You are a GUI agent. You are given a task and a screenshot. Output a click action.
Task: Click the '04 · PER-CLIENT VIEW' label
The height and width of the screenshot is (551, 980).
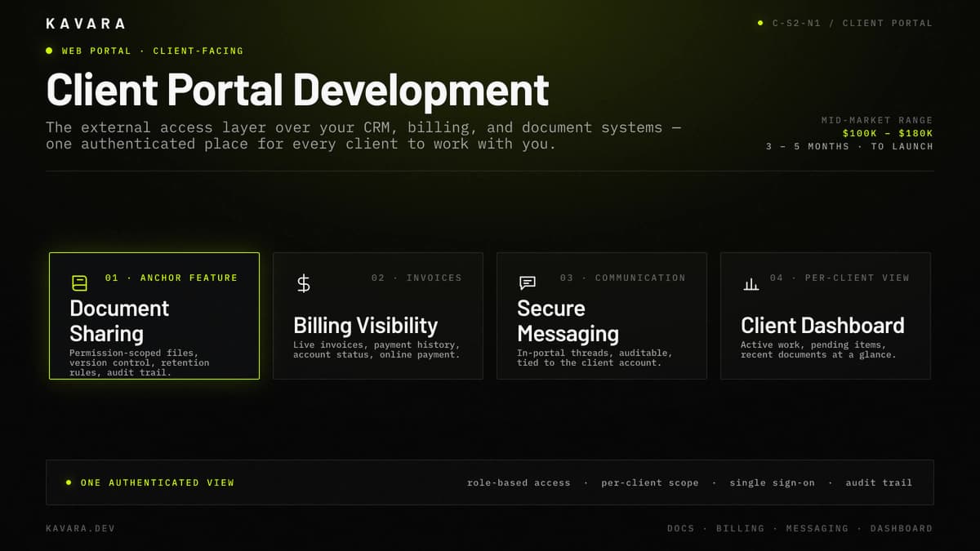pos(839,278)
